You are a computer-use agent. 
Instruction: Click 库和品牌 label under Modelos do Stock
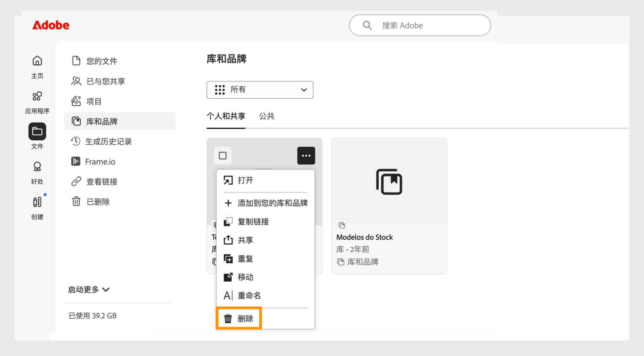click(x=363, y=262)
